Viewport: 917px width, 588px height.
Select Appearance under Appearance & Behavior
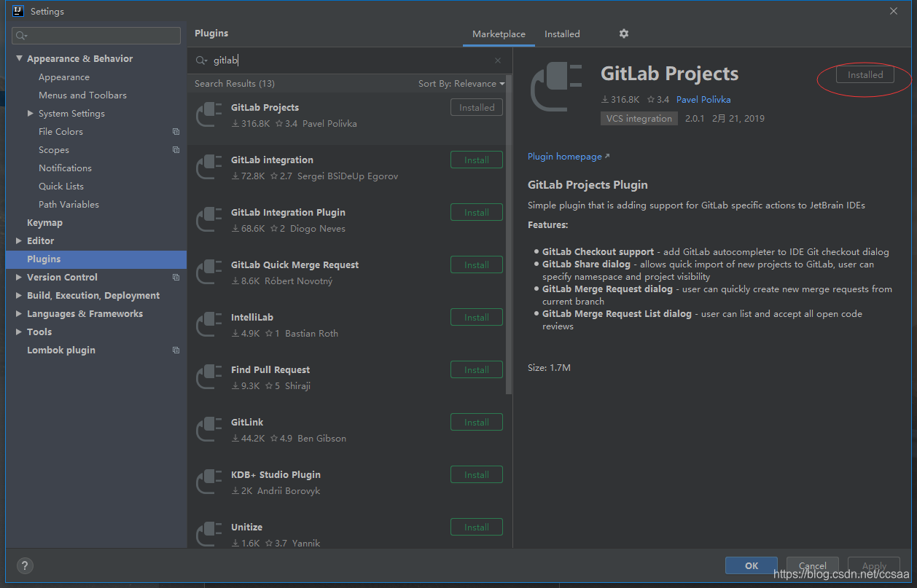pyautogui.click(x=64, y=77)
